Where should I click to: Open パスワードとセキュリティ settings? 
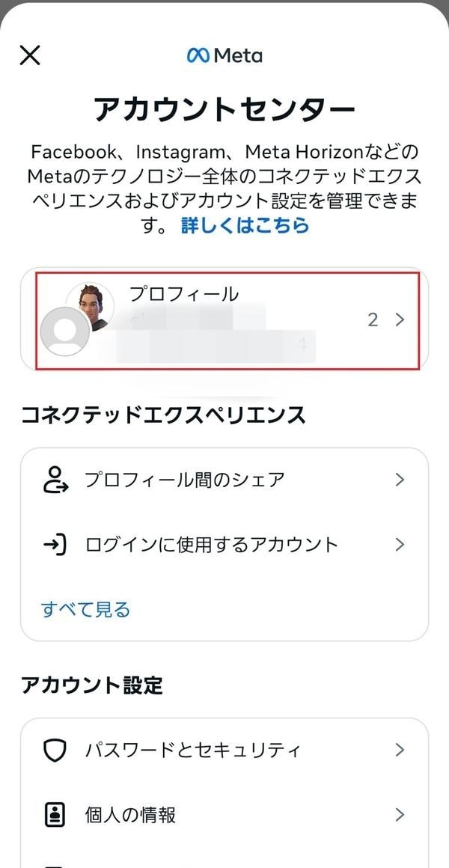193,750
